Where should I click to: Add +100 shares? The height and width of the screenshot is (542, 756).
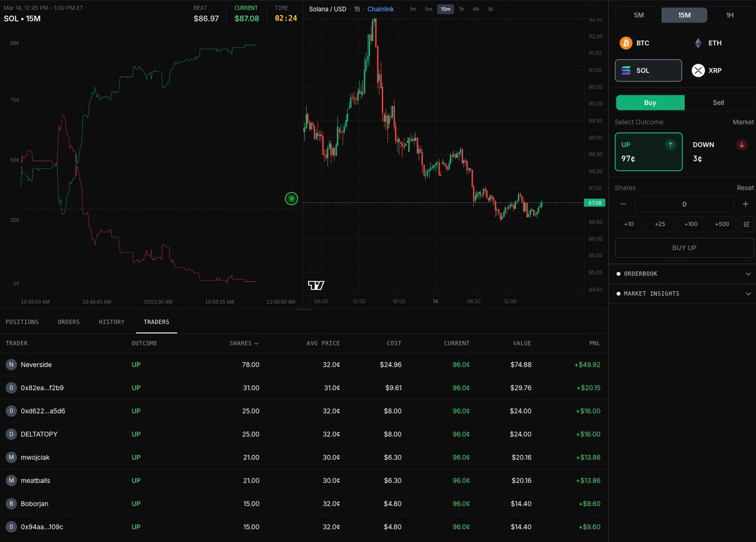[691, 224]
